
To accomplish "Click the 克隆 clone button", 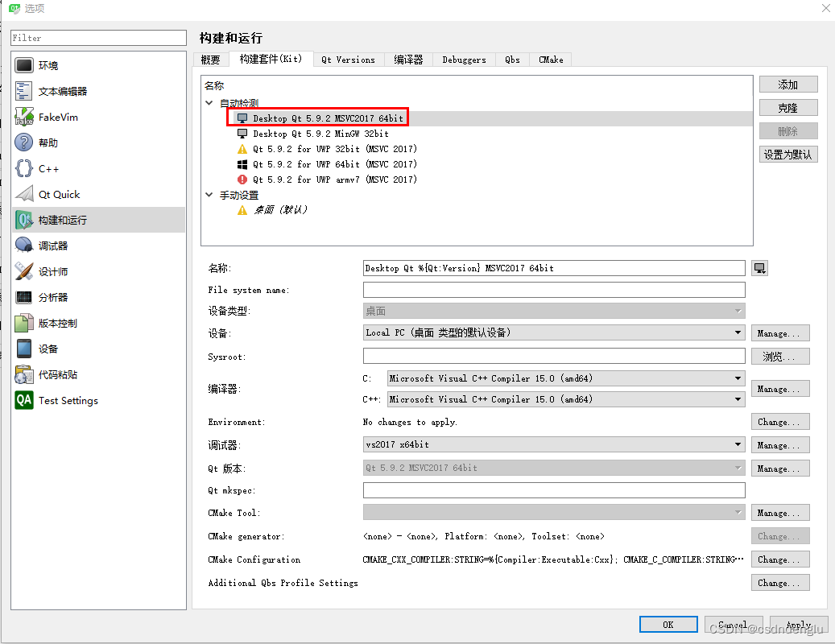I will click(x=788, y=108).
